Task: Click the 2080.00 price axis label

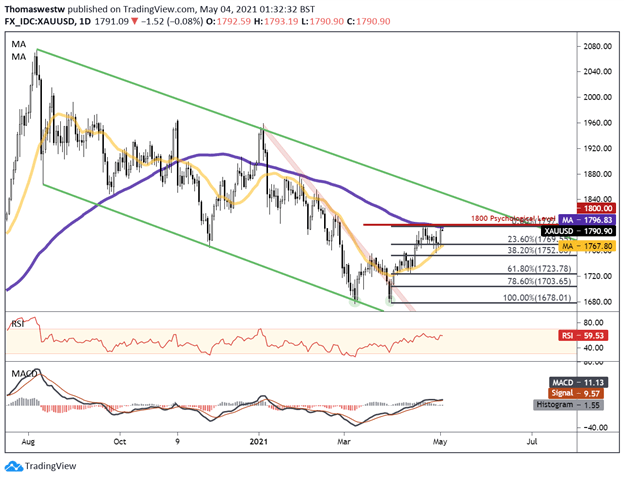Action: pos(597,46)
